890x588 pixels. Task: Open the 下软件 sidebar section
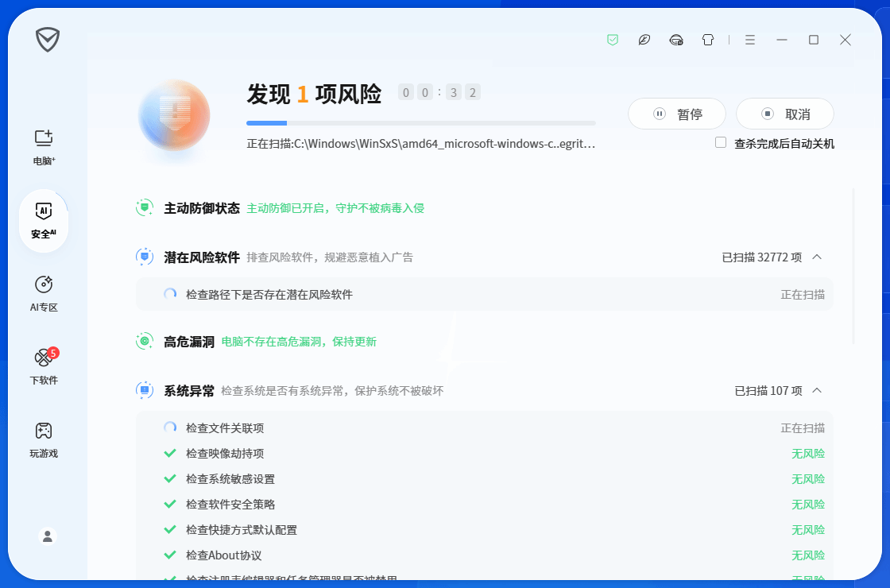(44, 367)
